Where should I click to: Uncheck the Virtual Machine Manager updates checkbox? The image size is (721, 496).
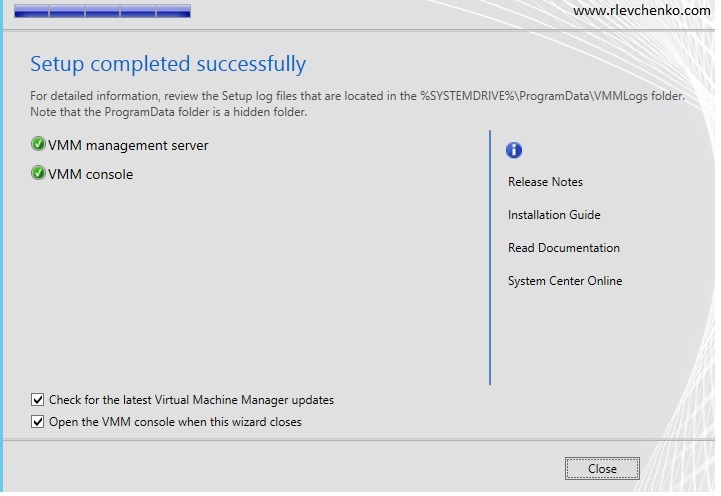click(x=38, y=400)
